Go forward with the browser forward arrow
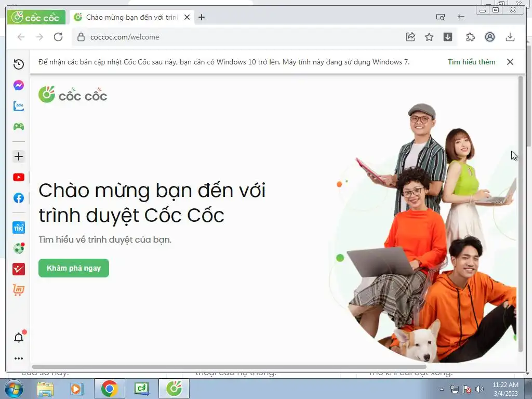Screen dimensions: 532x399 (39, 37)
